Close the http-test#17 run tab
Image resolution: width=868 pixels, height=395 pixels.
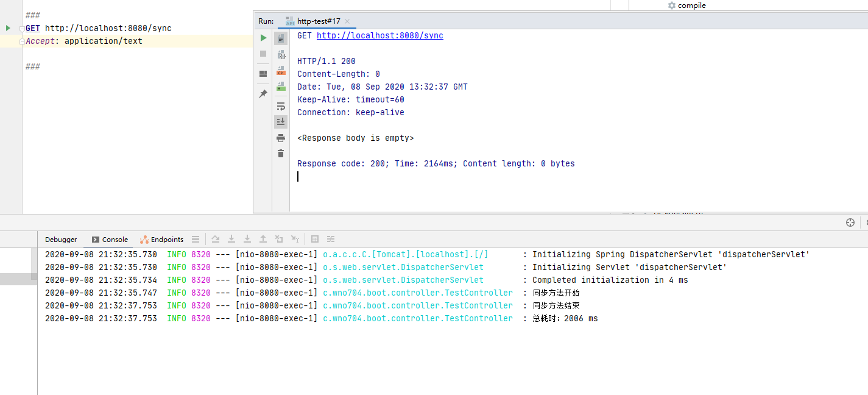pos(347,21)
